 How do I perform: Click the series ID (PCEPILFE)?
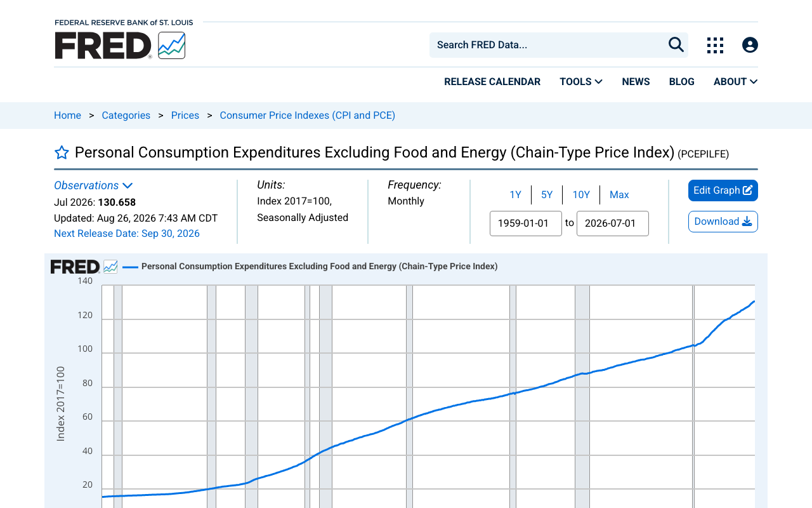[704, 154]
